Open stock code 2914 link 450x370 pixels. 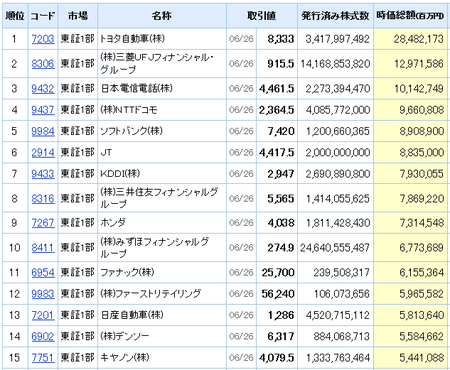coord(43,152)
